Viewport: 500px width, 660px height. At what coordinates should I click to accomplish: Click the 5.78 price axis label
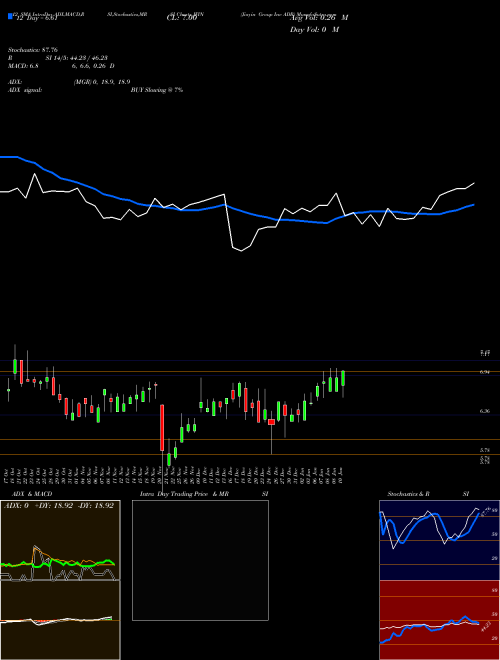click(485, 450)
